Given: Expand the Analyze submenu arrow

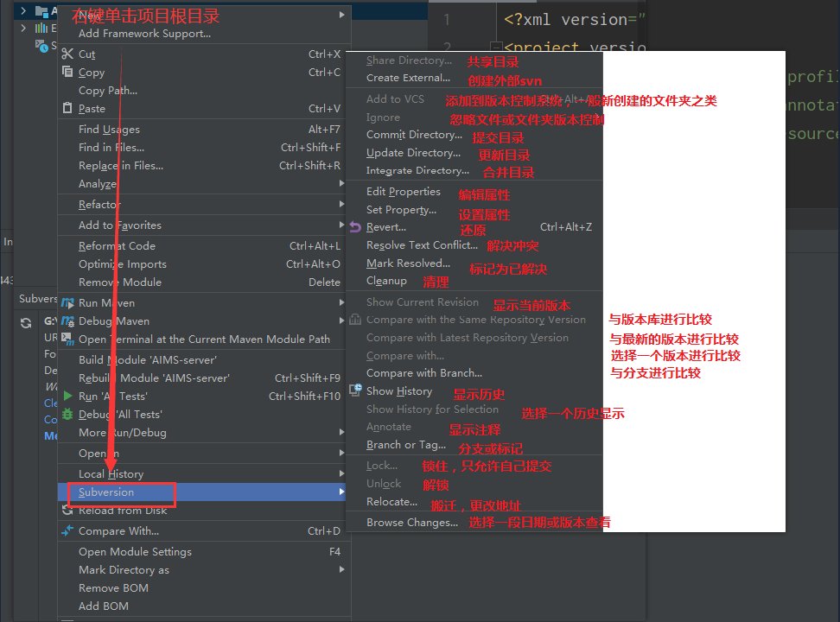Looking at the screenshot, I should (341, 183).
